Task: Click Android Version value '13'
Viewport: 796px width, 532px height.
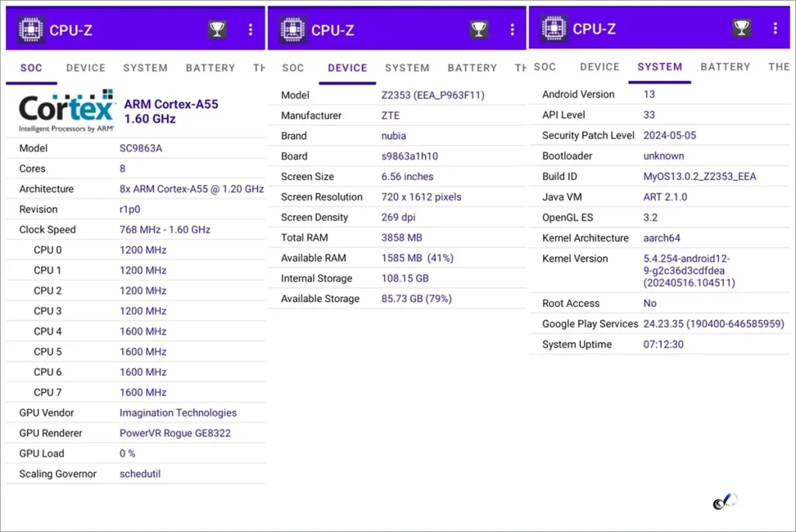Action: click(649, 94)
